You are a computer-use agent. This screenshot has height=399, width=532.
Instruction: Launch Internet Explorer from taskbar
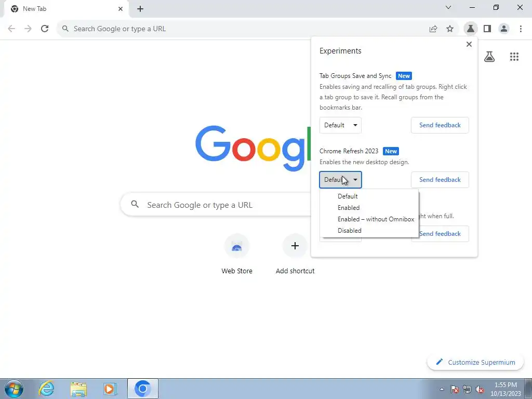(x=46, y=389)
